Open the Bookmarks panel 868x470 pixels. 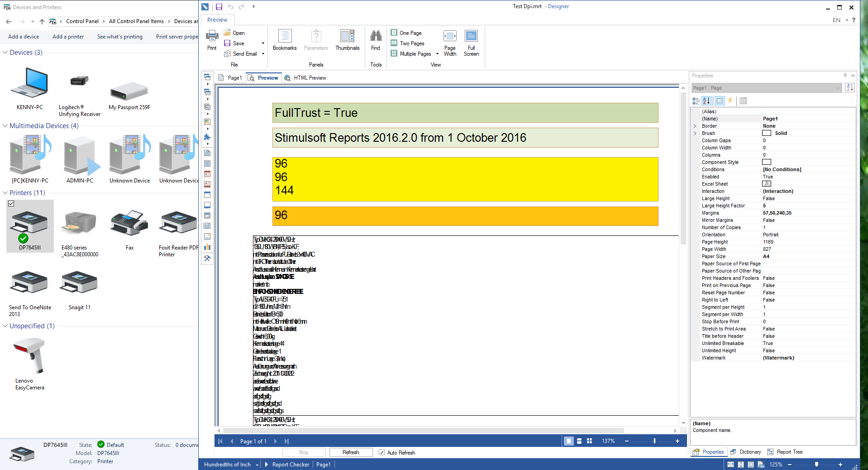pos(285,40)
